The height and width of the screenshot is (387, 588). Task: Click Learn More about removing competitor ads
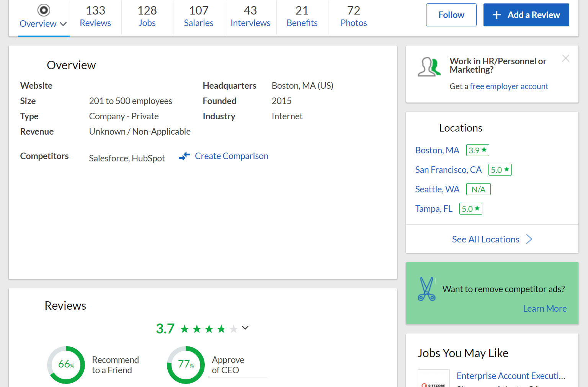pos(545,309)
